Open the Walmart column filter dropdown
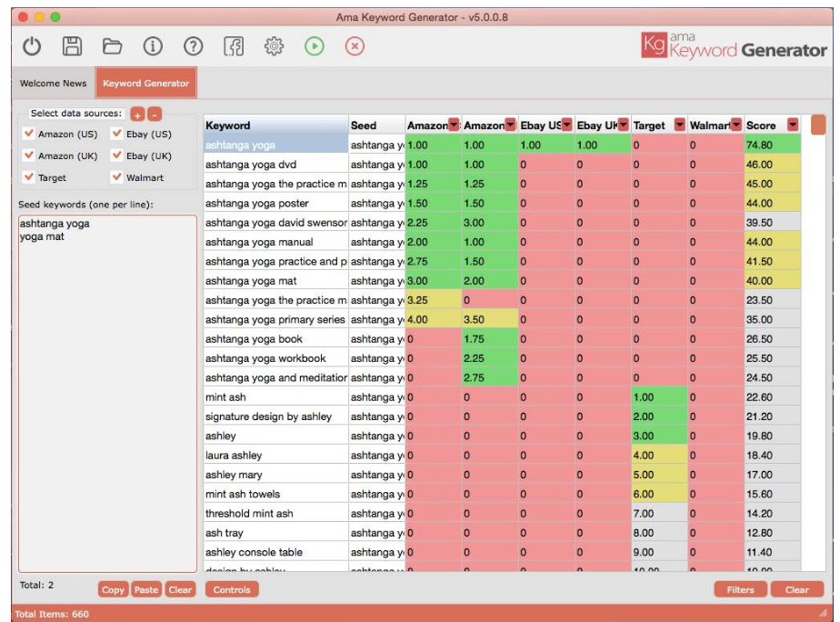This screenshot has height=622, width=840. [736, 125]
